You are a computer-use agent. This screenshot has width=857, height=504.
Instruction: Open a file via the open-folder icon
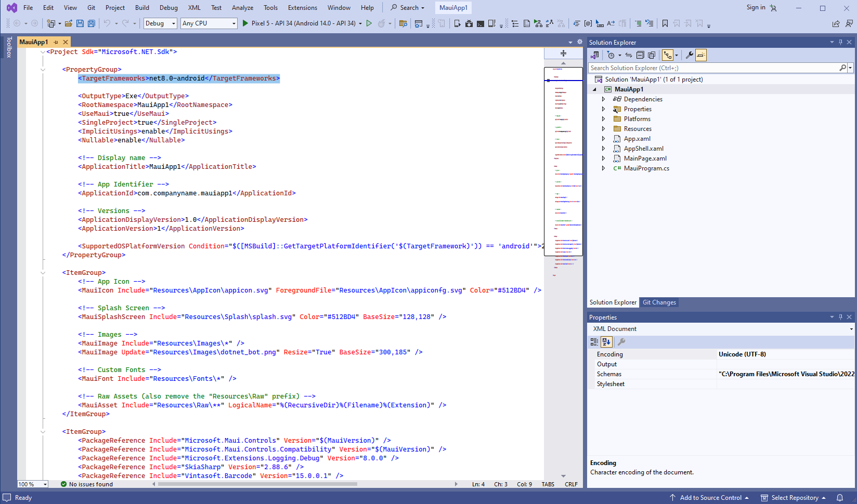click(68, 23)
